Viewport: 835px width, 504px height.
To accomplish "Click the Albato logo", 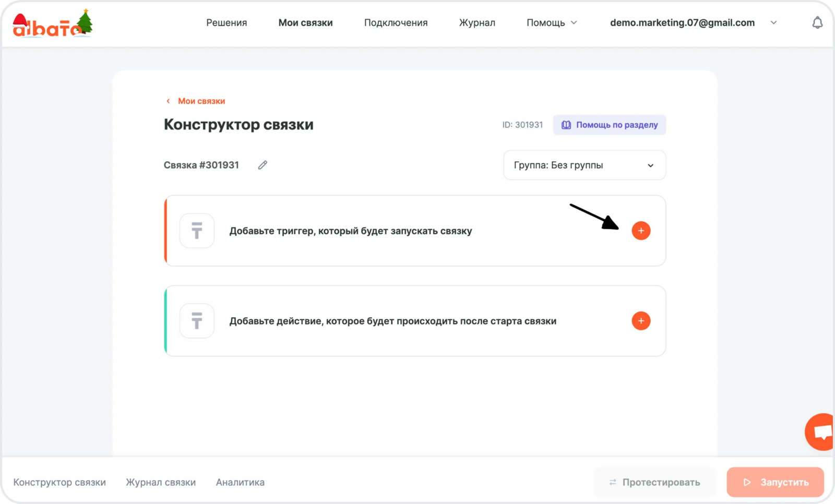I will pos(52,25).
